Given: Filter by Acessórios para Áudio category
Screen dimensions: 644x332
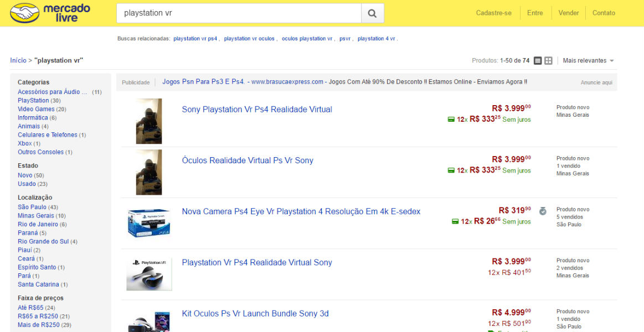Looking at the screenshot, I should 53,92.
